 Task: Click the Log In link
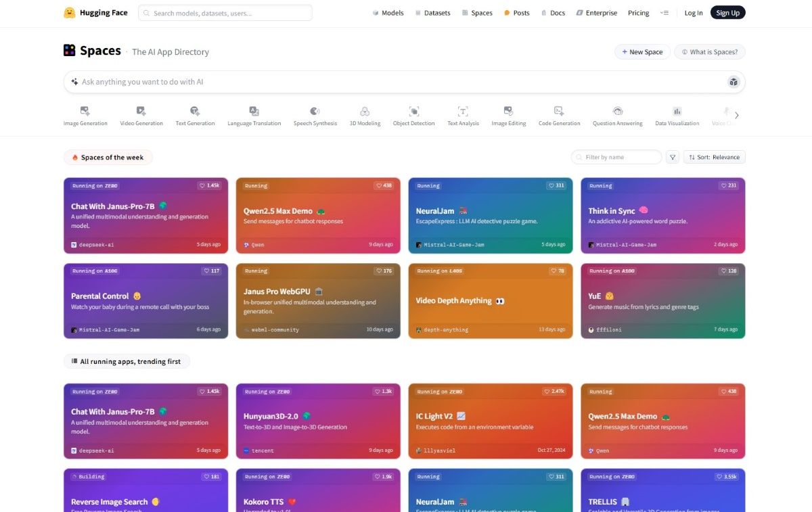coord(694,13)
